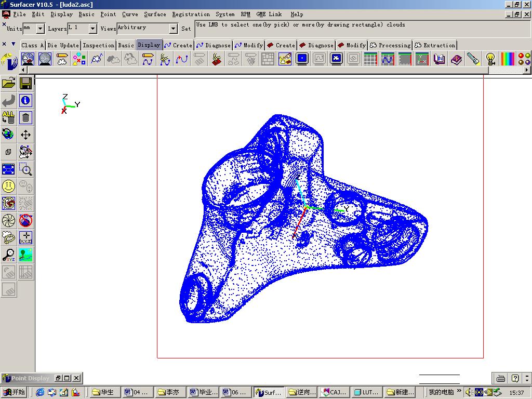Image resolution: width=532 pixels, height=399 pixels.
Task: Click the zoom window magnifier icon
Action: 25,169
